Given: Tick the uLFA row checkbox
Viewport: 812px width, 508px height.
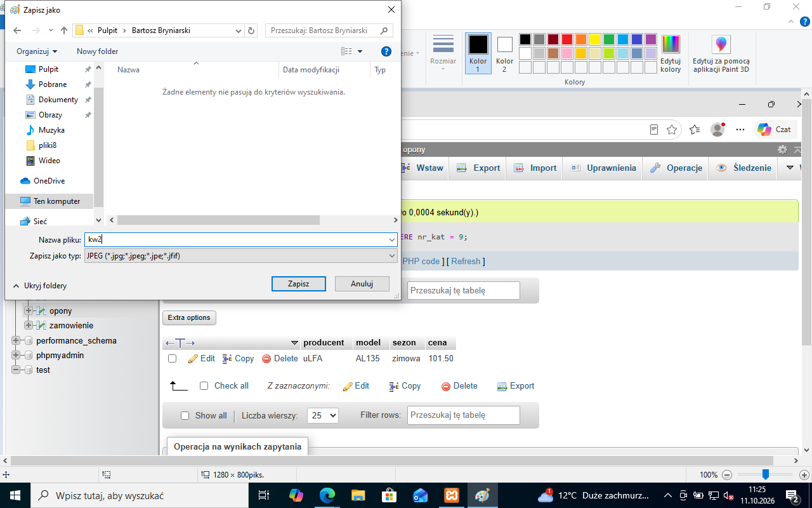Looking at the screenshot, I should click(x=172, y=359).
